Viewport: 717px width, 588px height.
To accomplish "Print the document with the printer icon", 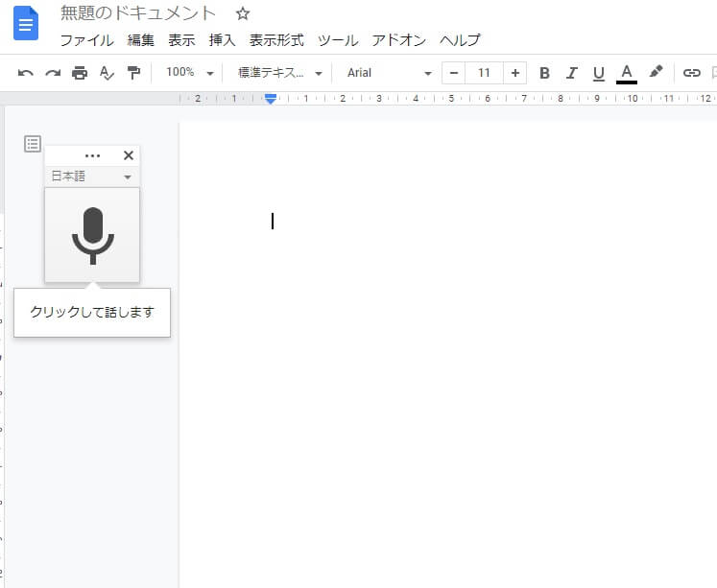I will [80, 73].
